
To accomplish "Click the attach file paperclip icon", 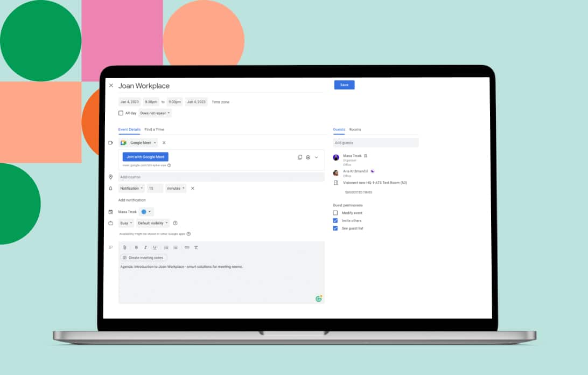I will [124, 247].
